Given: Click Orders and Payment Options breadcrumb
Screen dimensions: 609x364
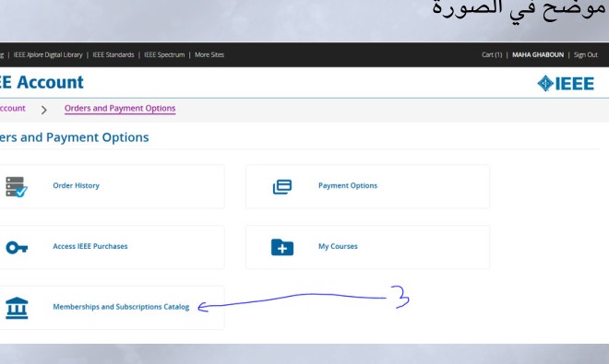Looking at the screenshot, I should 120,108.
